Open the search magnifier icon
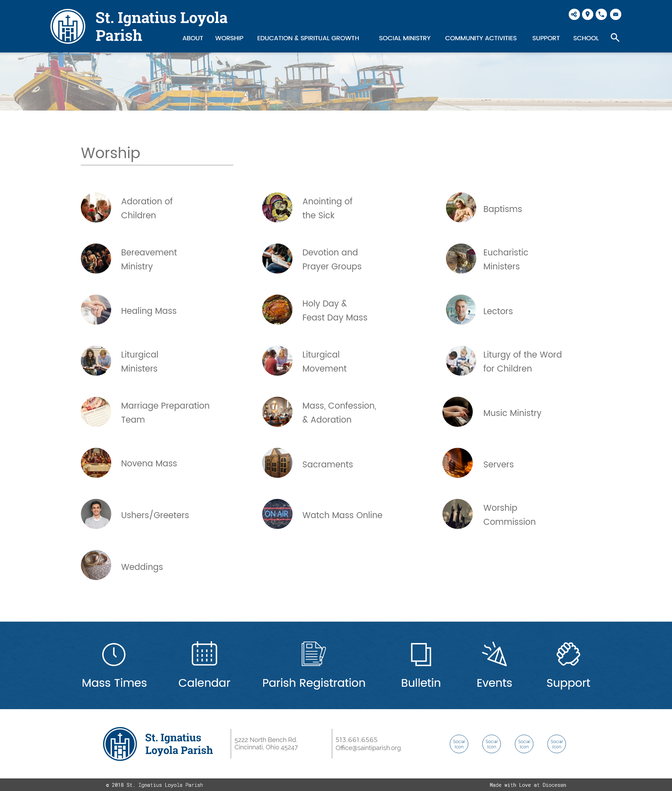 (x=615, y=37)
